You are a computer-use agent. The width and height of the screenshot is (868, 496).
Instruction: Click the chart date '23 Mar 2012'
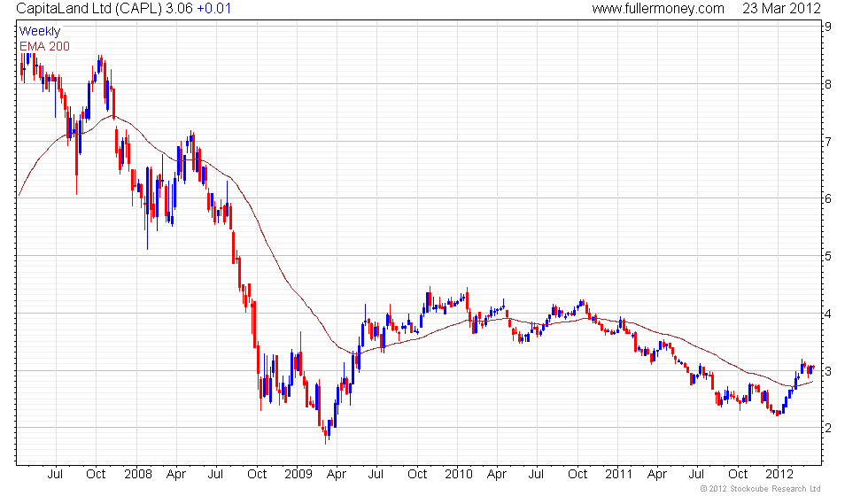[x=781, y=9]
